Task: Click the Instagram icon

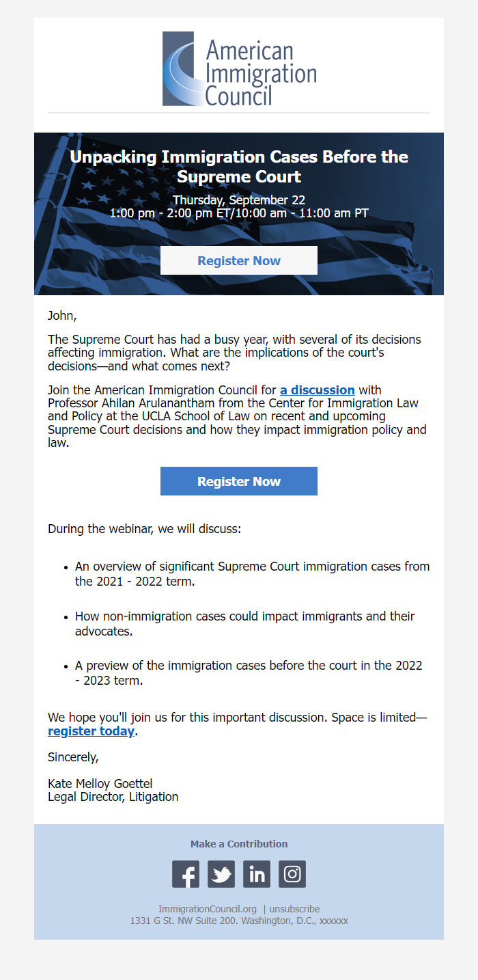Action: 292,873
